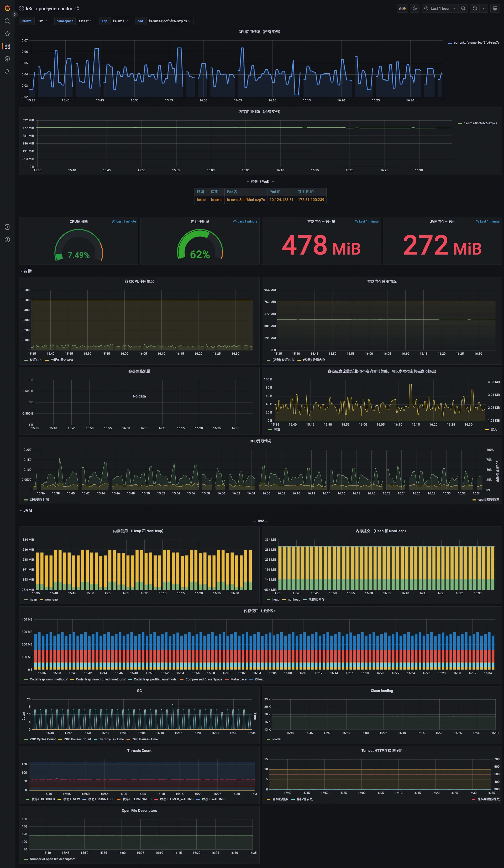
Task: Click the ZHeap legend color swatch
Action: click(251, 679)
